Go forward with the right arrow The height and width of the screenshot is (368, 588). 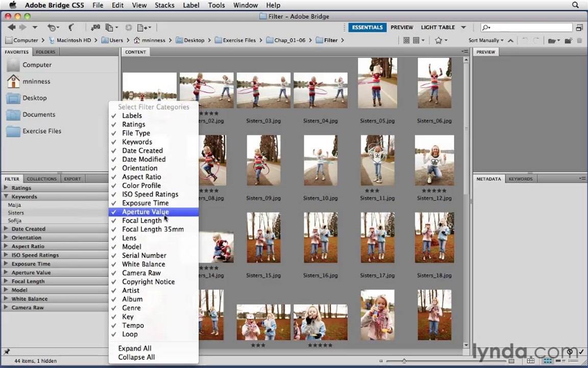tap(23, 28)
